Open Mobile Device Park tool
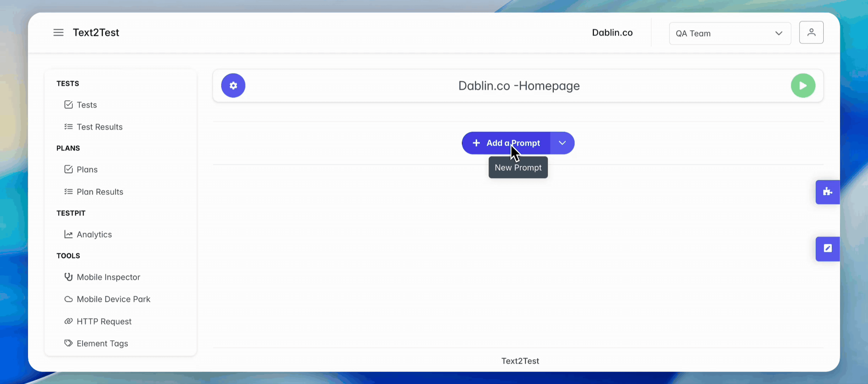 tap(113, 299)
